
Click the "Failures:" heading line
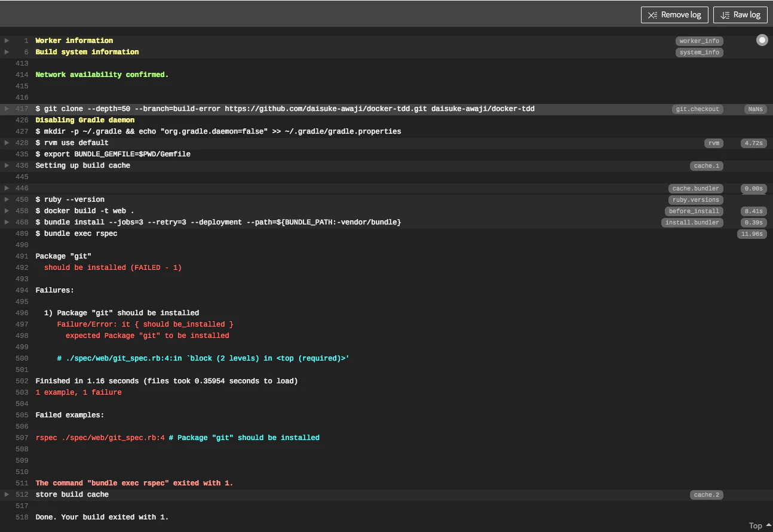click(55, 290)
